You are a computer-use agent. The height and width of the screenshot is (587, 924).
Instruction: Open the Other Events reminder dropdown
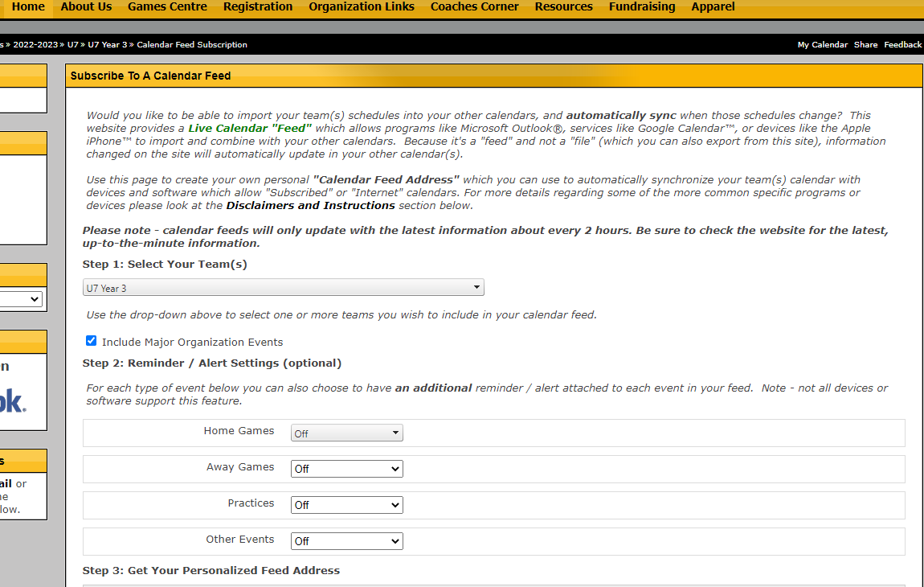coord(346,541)
